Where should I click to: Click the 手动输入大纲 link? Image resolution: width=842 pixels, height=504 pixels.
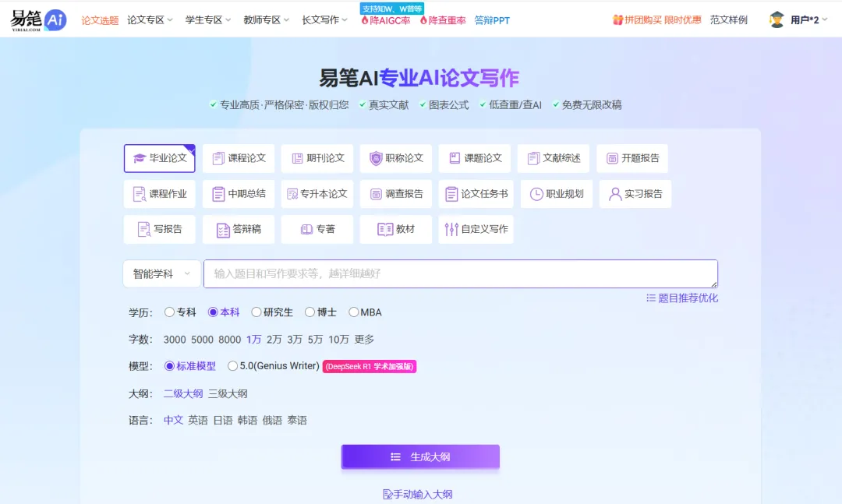418,495
